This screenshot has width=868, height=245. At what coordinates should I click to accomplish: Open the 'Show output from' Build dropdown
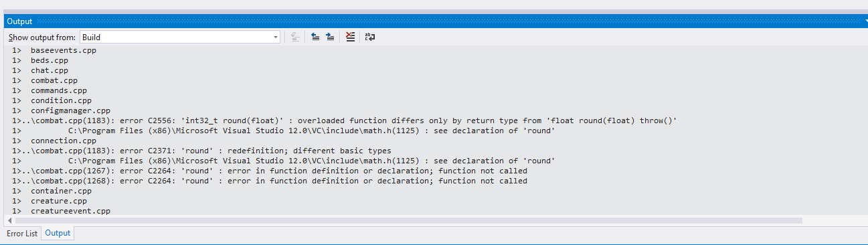[x=180, y=37]
